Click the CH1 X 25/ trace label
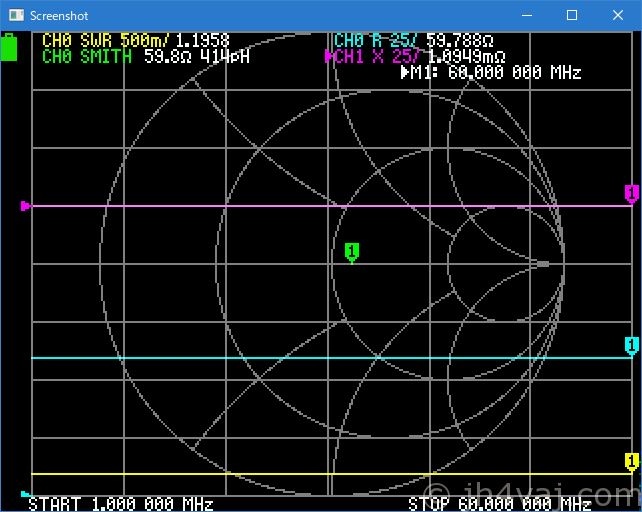Image resolution: width=642 pixels, height=512 pixels. click(x=376, y=57)
